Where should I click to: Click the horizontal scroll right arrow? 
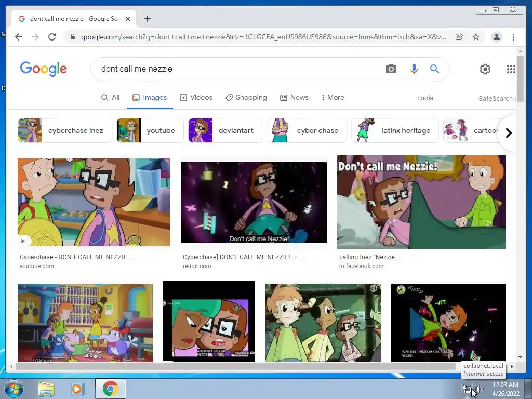click(x=512, y=366)
